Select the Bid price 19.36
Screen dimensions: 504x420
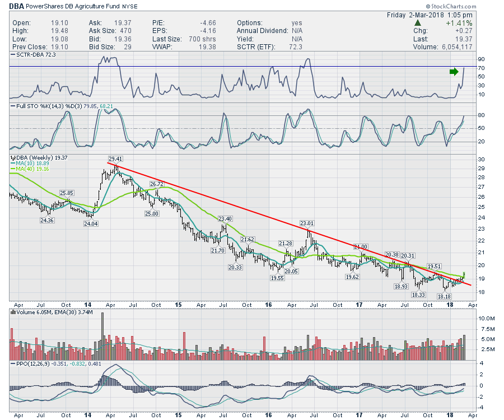(x=123, y=39)
